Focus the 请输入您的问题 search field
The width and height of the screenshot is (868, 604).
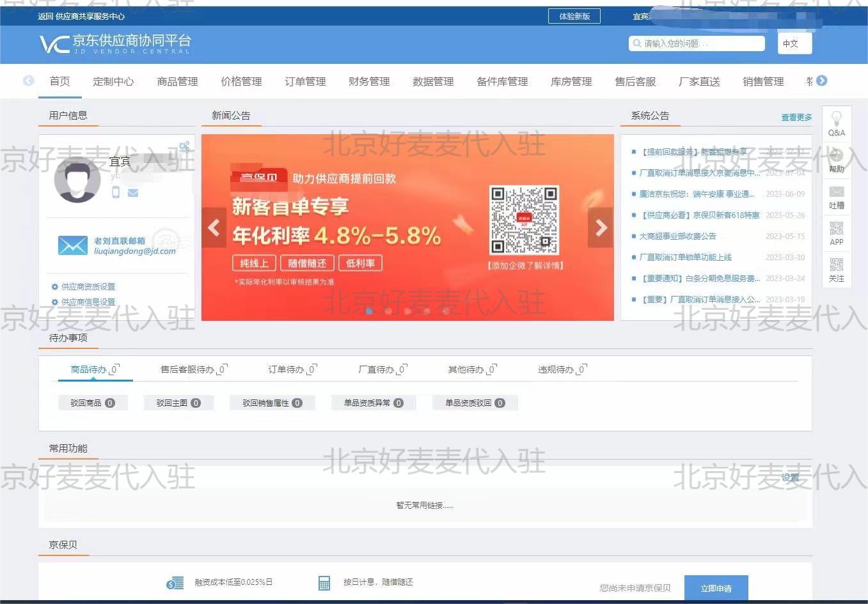697,43
